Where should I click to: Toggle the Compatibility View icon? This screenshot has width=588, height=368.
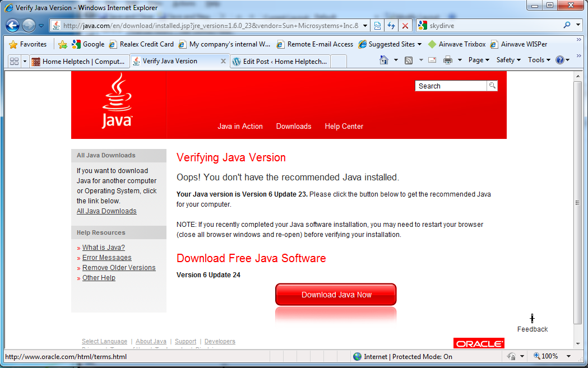[x=377, y=25]
